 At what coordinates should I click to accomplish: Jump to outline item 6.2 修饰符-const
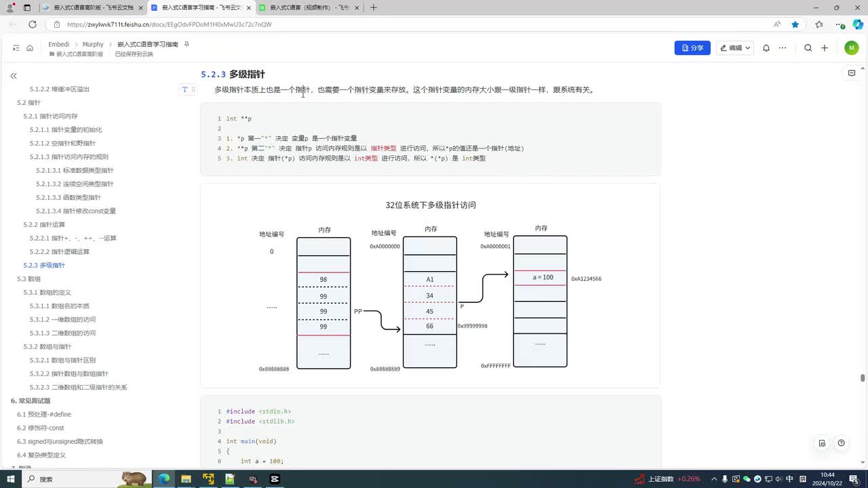point(41,428)
